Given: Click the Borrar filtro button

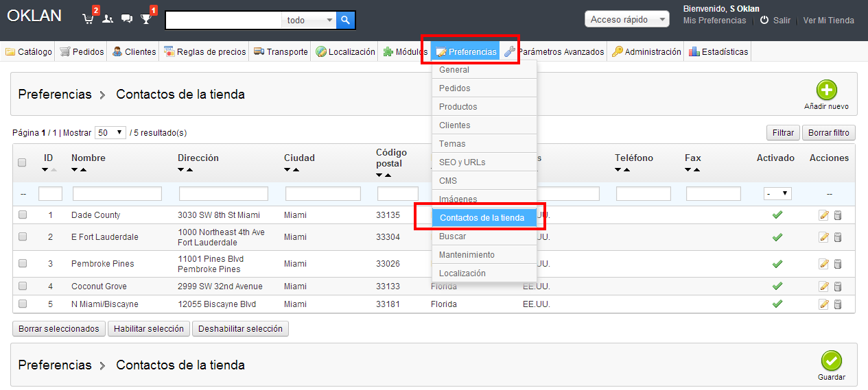Looking at the screenshot, I should tap(828, 133).
